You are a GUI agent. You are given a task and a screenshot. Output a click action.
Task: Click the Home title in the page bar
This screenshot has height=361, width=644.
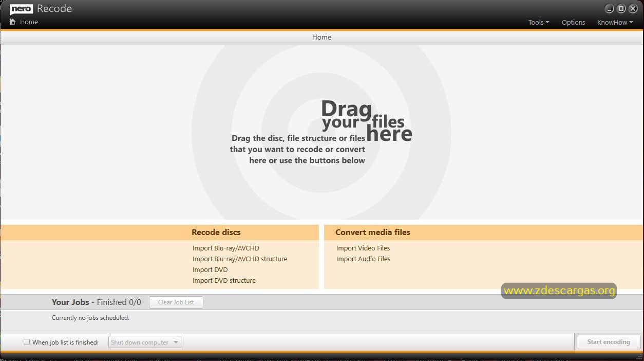pos(321,37)
